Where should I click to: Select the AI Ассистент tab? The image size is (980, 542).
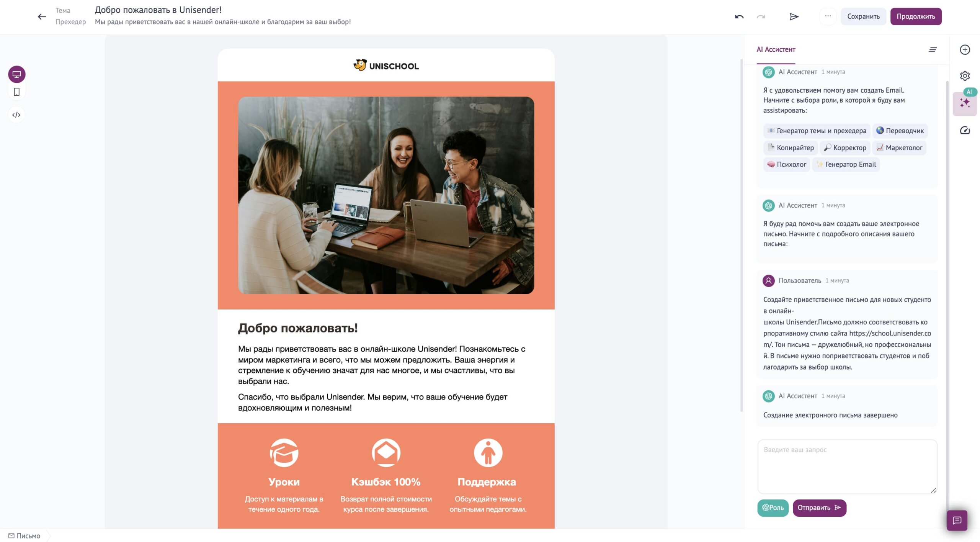click(x=776, y=49)
